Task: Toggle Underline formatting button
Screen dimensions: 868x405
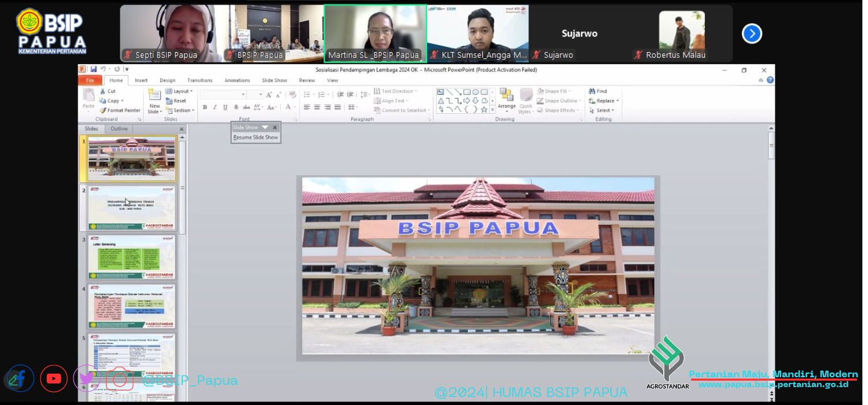Action: coord(225,108)
